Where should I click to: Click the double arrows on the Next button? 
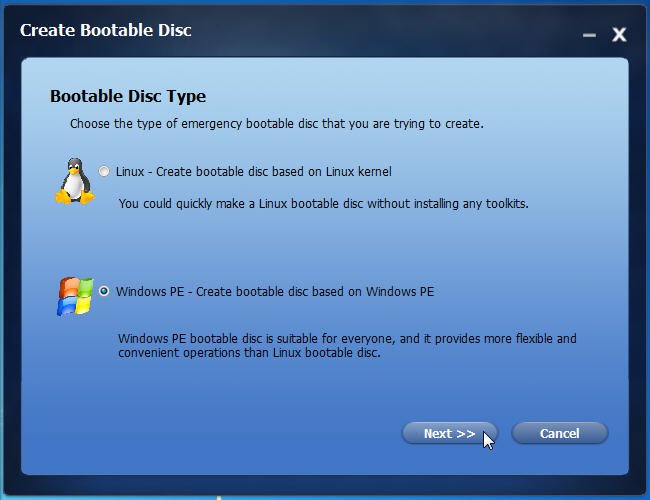[466, 434]
